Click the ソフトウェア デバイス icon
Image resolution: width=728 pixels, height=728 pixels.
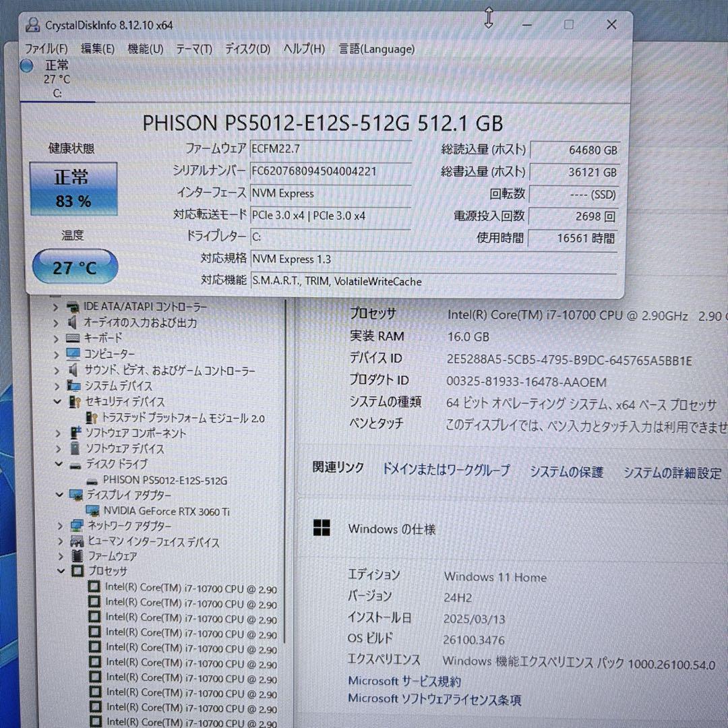(x=75, y=448)
